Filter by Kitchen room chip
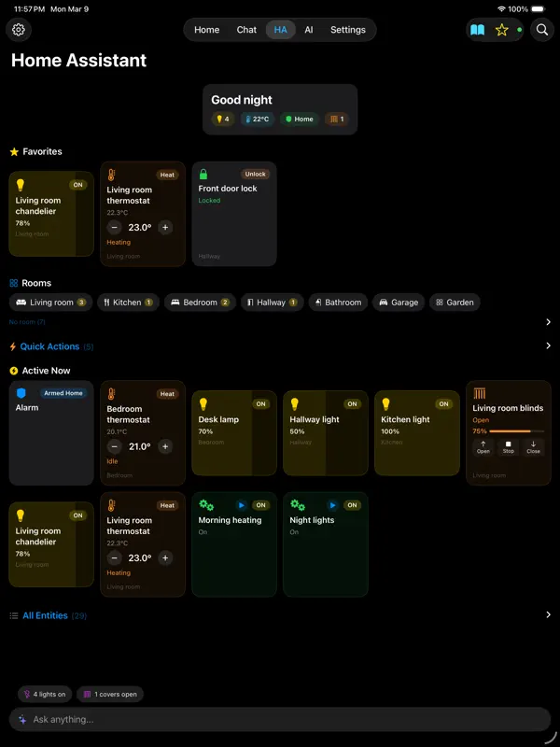 (128, 302)
